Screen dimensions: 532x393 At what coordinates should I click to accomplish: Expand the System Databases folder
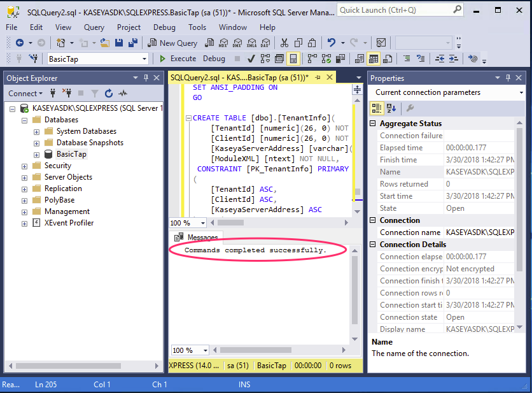37,131
